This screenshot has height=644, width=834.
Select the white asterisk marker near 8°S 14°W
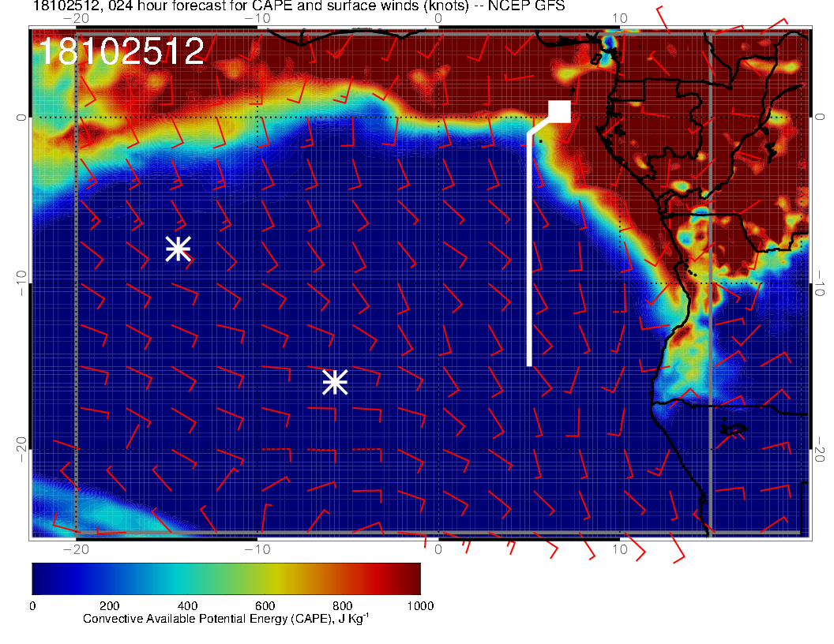(x=178, y=249)
